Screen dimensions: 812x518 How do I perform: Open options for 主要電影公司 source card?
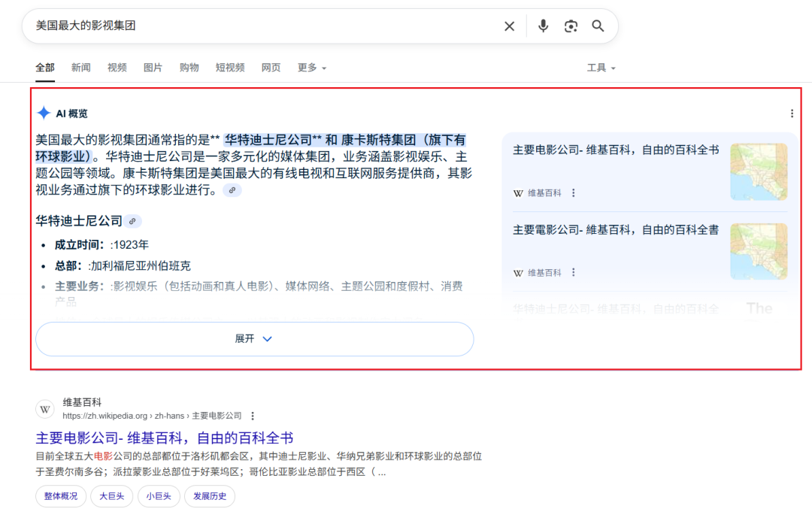pyautogui.click(x=573, y=272)
